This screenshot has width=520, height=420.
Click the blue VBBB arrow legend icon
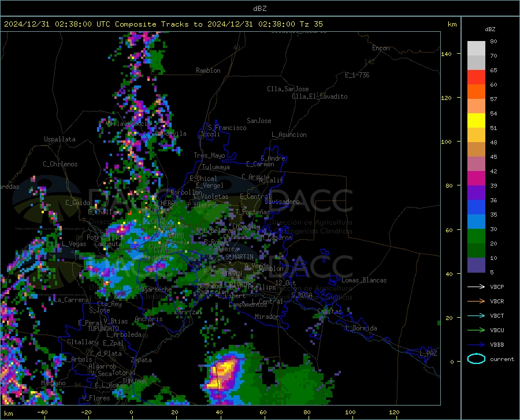coord(476,345)
